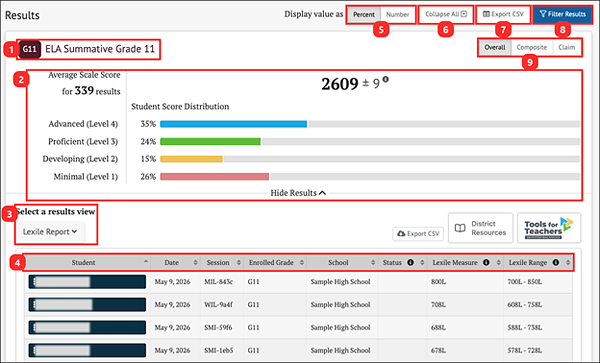Click the 26% Minimal percentage value
This screenshot has width=600, height=363.
click(x=148, y=176)
